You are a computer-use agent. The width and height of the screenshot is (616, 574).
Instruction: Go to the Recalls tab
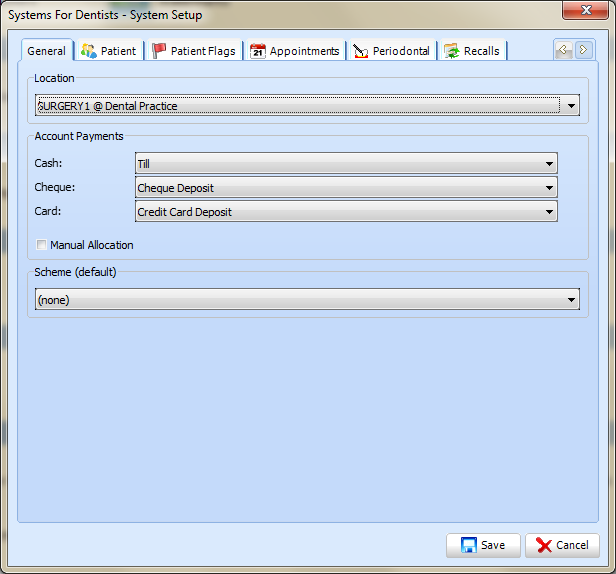(472, 51)
